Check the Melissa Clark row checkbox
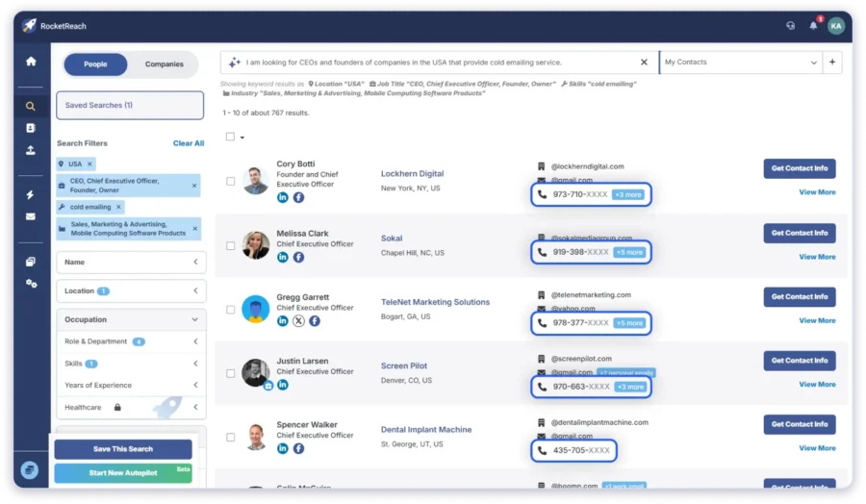The image size is (866, 504). pyautogui.click(x=230, y=245)
